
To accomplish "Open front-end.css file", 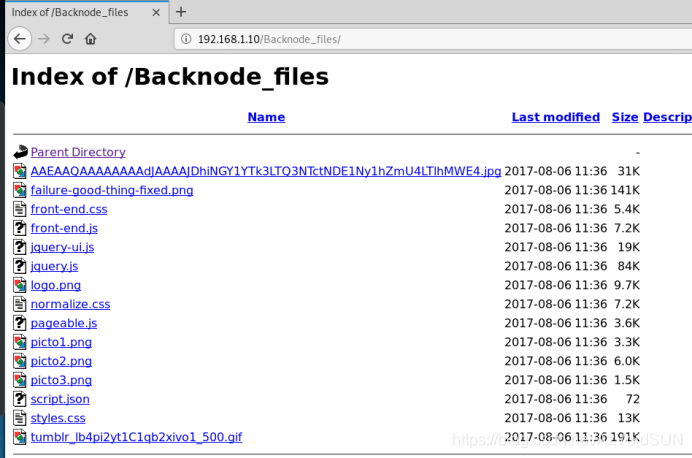I will [x=69, y=209].
